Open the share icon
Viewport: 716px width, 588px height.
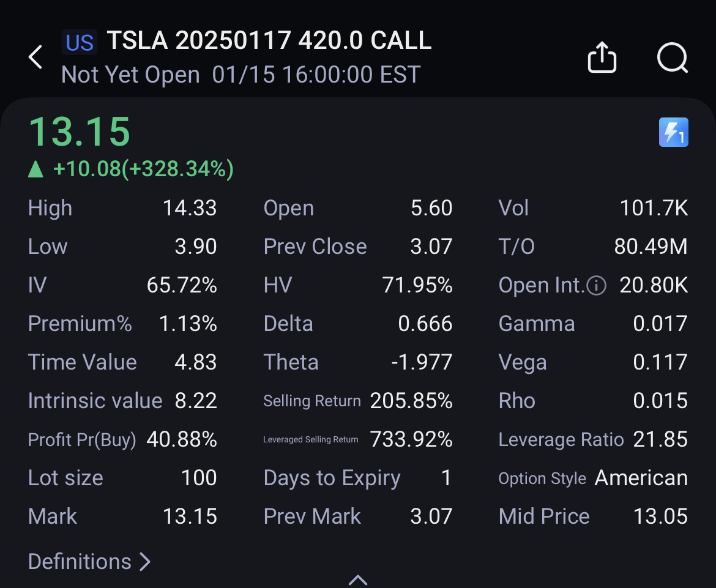click(x=602, y=58)
